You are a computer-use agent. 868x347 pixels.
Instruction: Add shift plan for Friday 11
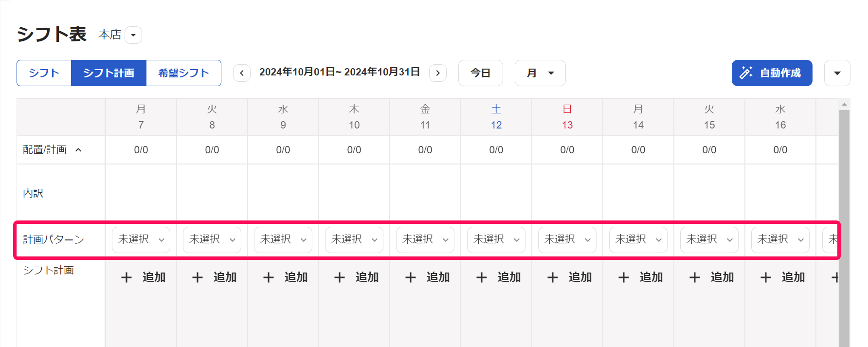coord(427,277)
